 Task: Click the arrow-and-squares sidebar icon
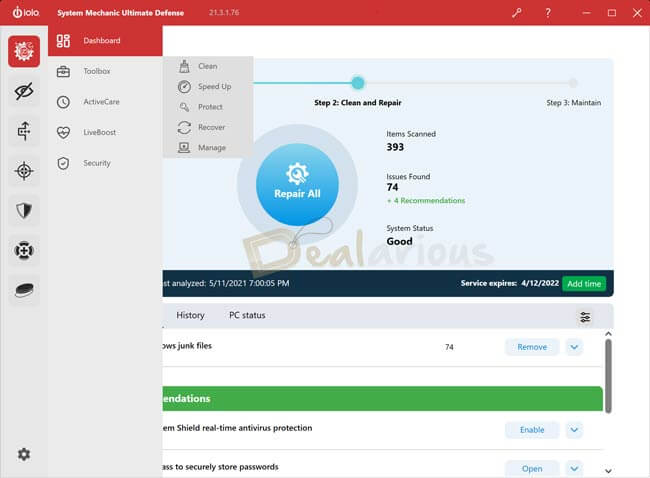coord(24,131)
